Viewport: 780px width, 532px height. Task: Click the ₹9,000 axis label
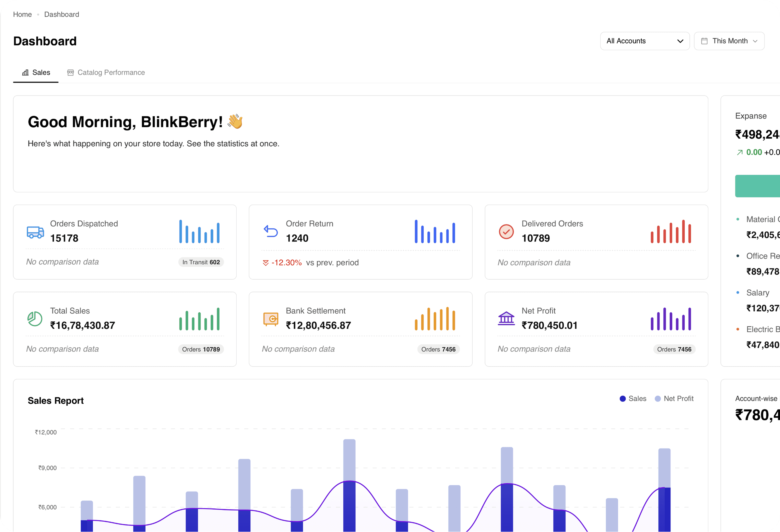pyautogui.click(x=48, y=468)
